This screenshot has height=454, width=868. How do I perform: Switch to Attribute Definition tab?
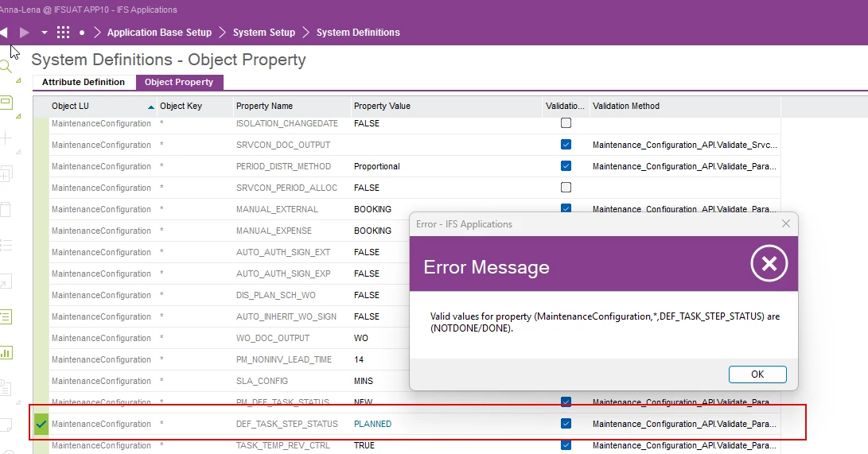click(x=84, y=82)
